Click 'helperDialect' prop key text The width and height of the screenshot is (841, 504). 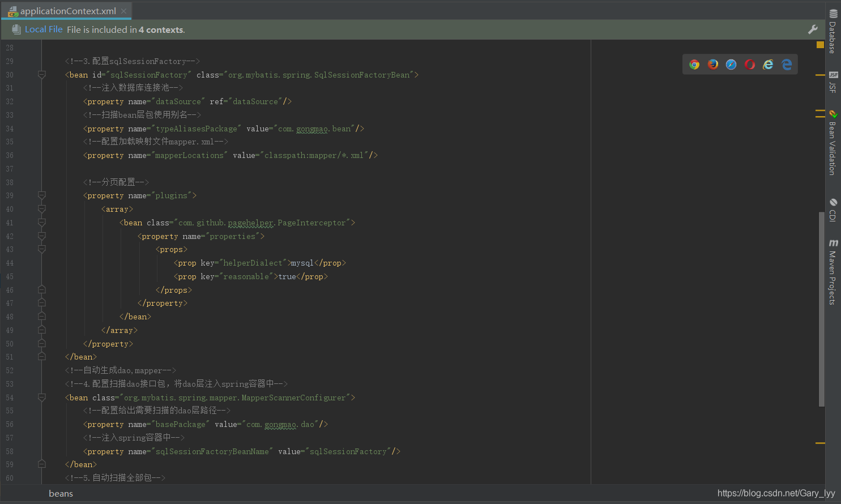tap(253, 263)
